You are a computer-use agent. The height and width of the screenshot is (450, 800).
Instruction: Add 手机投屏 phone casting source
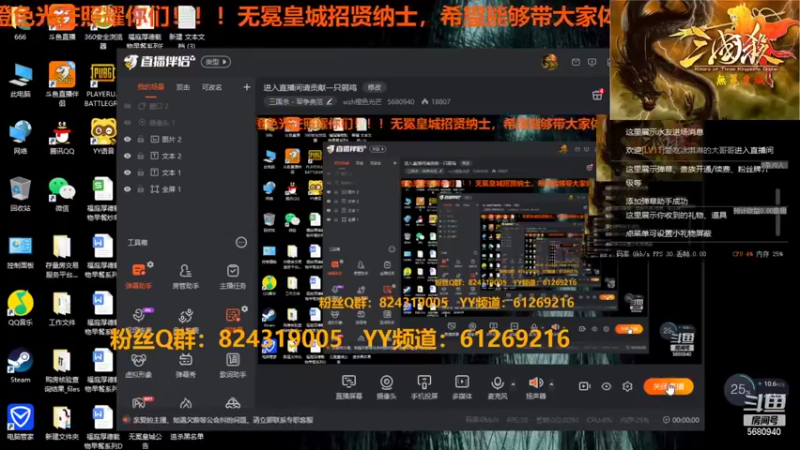point(424,387)
